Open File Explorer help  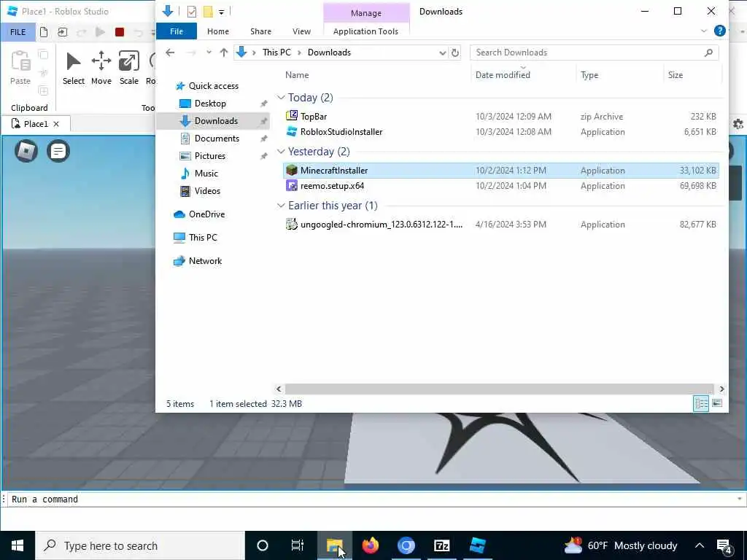[x=720, y=31]
